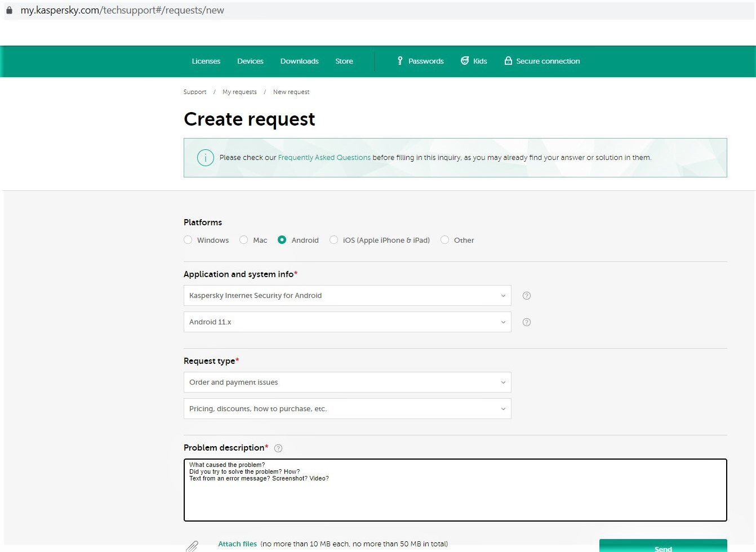Go to Support breadcrumb link
The image size is (756, 552).
point(195,92)
